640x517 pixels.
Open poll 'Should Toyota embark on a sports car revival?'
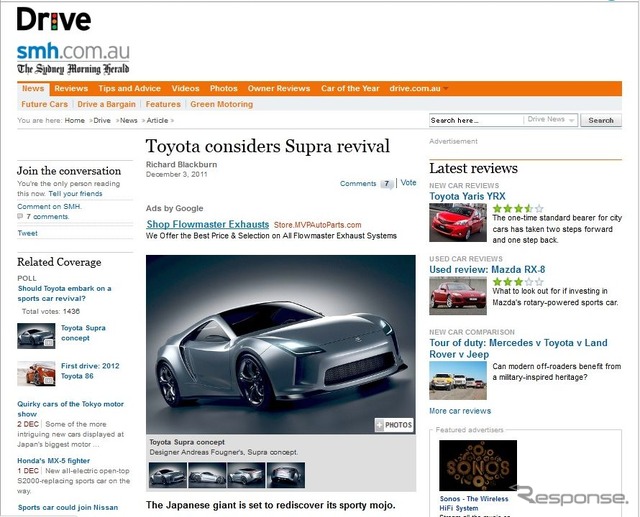point(64,293)
